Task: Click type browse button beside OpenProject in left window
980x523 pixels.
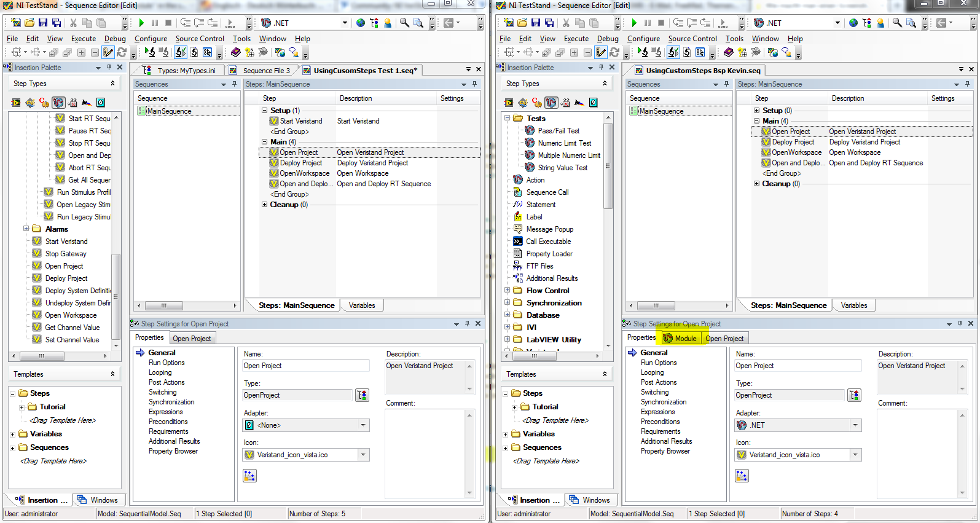Action: click(x=363, y=395)
